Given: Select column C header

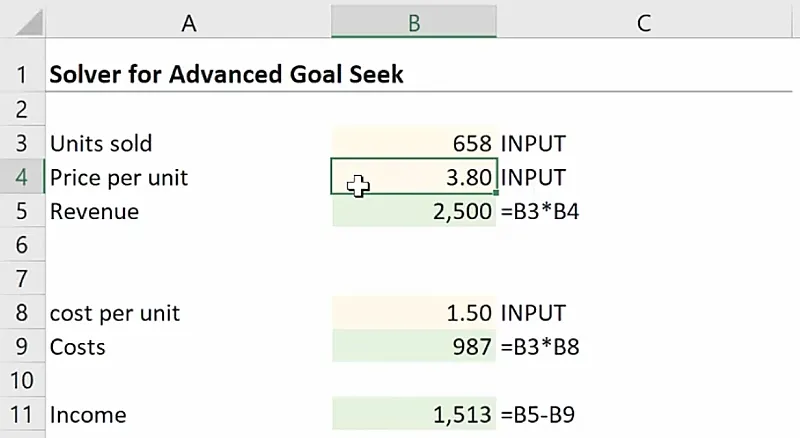Looking at the screenshot, I should click(643, 21).
